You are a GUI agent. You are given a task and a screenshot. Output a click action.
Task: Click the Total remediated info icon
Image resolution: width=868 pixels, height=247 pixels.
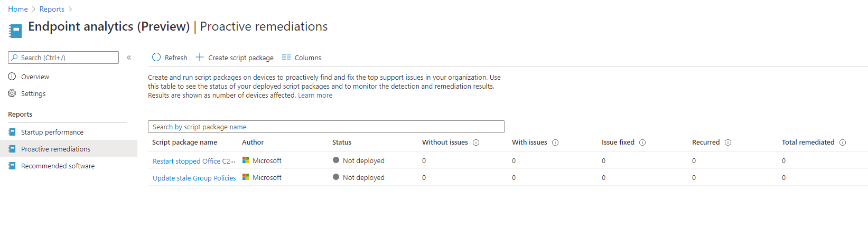(x=843, y=142)
